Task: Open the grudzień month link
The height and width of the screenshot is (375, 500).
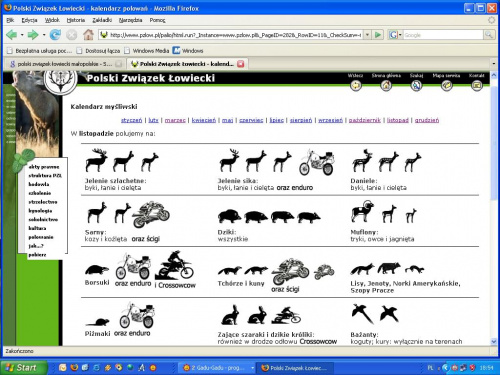Action: [427, 120]
